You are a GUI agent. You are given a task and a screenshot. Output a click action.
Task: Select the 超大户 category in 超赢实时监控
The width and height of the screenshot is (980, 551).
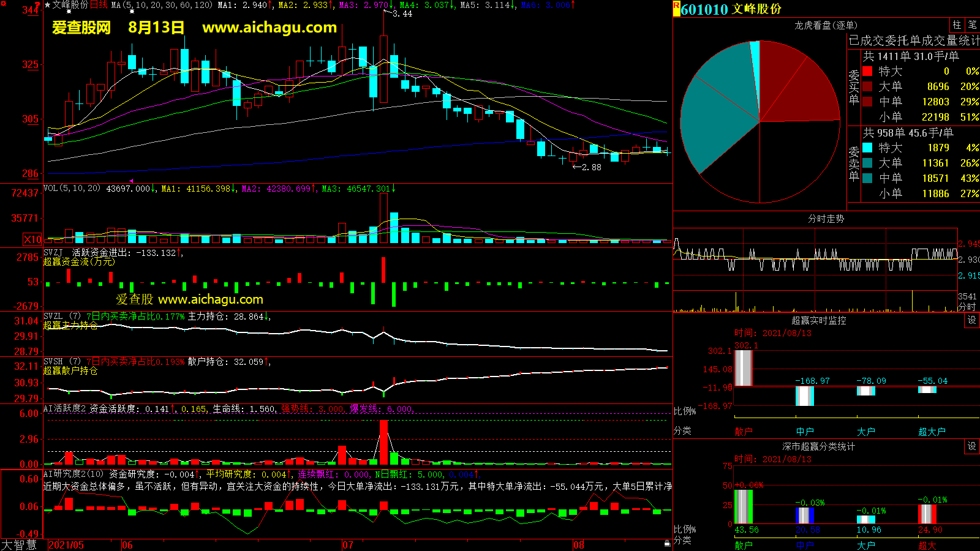click(x=932, y=432)
